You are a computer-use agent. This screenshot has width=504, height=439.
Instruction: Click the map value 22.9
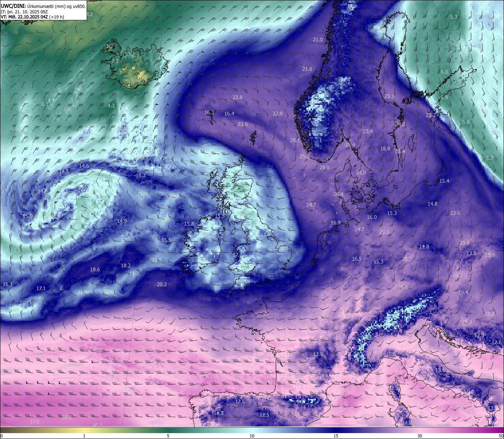278,113
